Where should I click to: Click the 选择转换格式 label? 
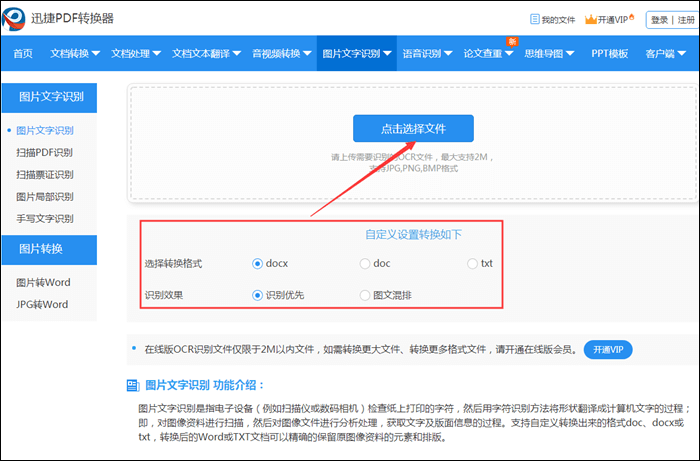click(x=173, y=264)
